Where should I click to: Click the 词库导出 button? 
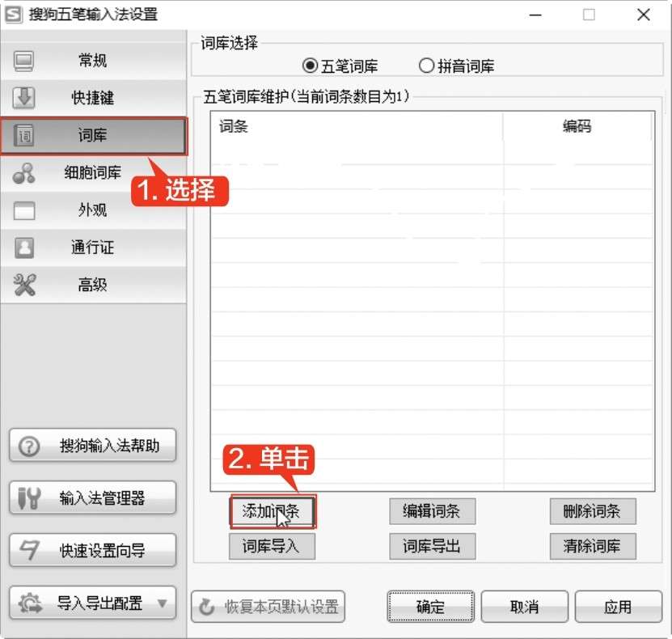(x=433, y=546)
